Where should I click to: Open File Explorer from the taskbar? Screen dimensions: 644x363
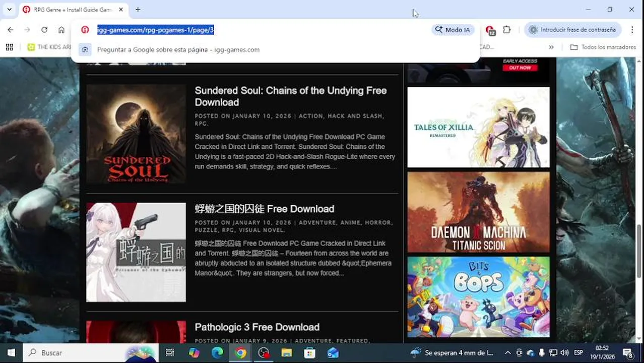tap(287, 353)
